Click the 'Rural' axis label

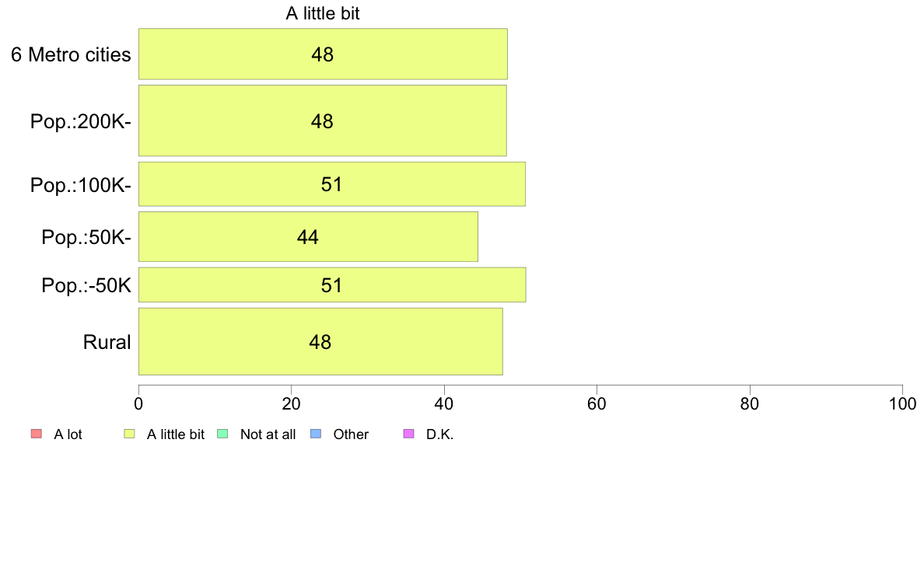[x=107, y=342]
